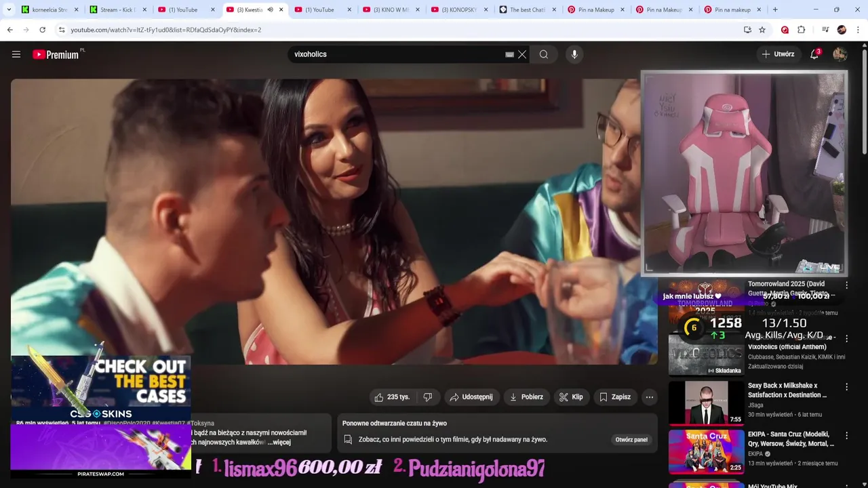The width and height of the screenshot is (868, 488).
Task: Go to EKIPA channel name
Action: pos(755,454)
